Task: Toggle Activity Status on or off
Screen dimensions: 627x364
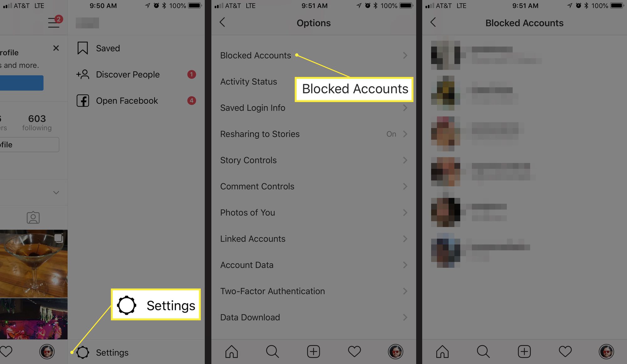Action: tap(249, 81)
